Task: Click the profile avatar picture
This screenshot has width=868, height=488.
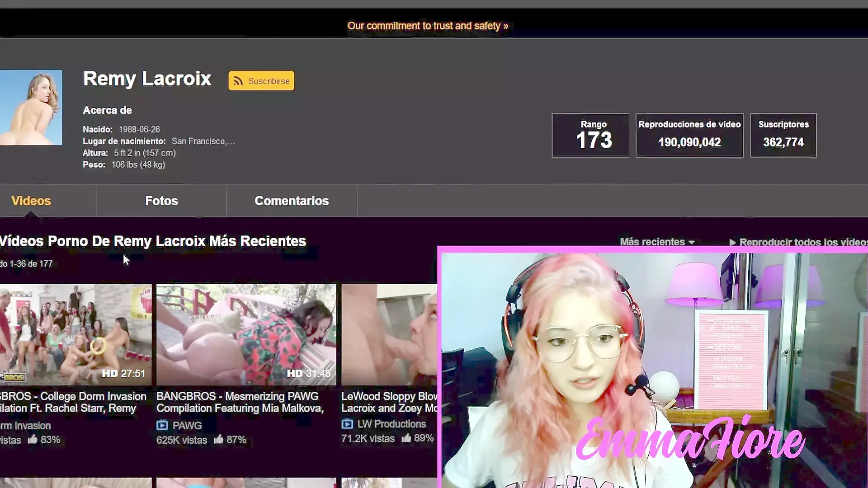Action: (31, 108)
